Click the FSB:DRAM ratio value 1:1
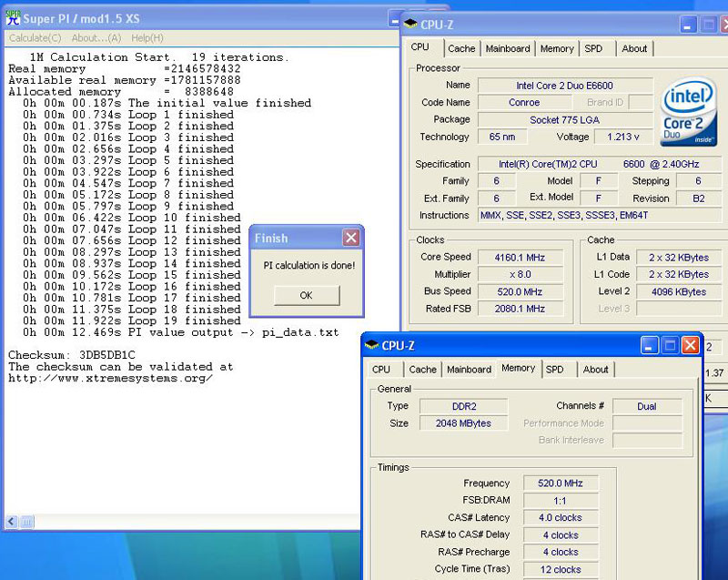 [x=561, y=501]
